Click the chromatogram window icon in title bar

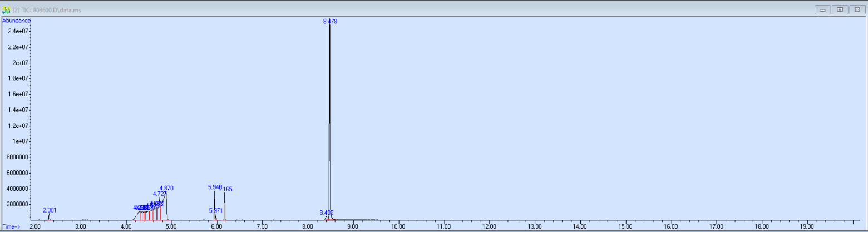6,10
